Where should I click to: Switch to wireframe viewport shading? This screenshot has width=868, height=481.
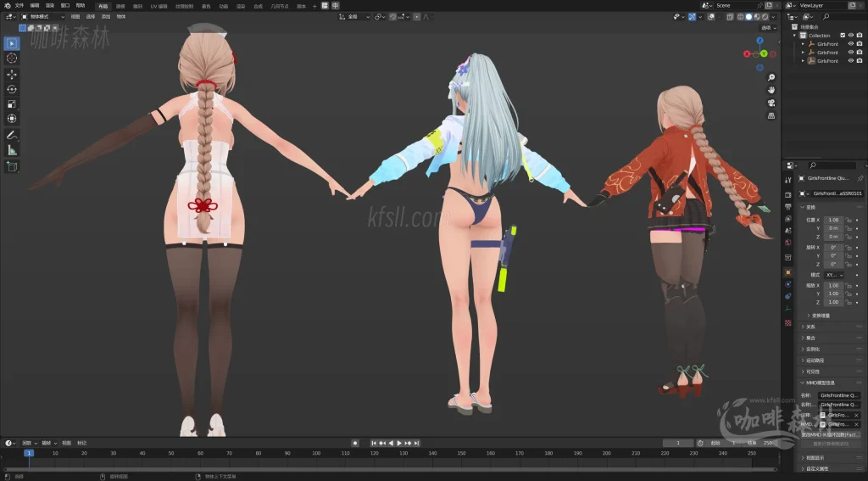[x=741, y=17]
